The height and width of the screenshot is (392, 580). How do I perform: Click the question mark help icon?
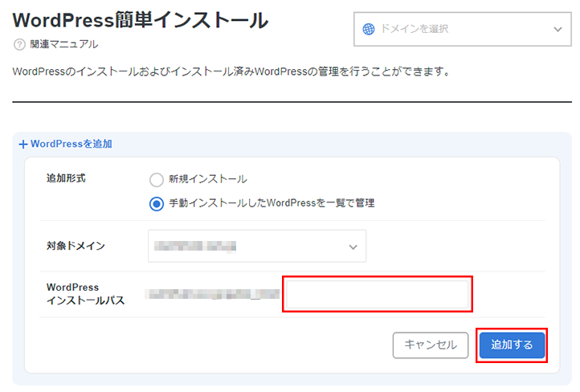pos(19,45)
